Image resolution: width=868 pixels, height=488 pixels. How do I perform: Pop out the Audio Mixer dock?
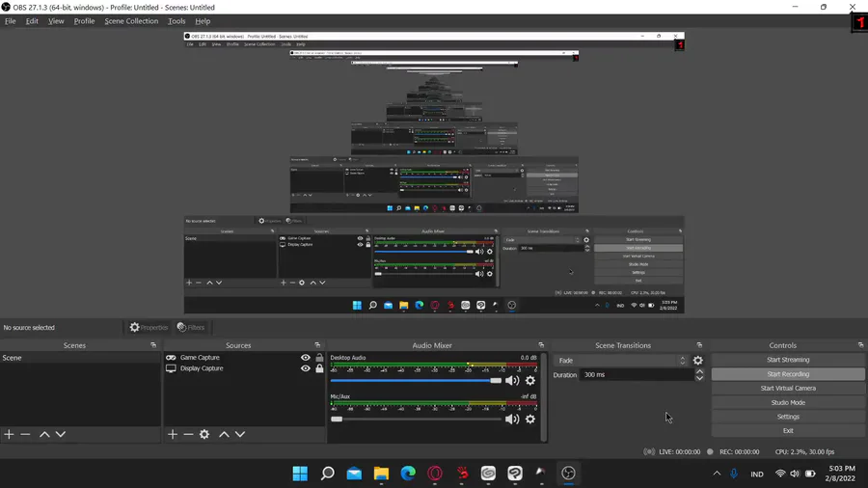point(541,345)
